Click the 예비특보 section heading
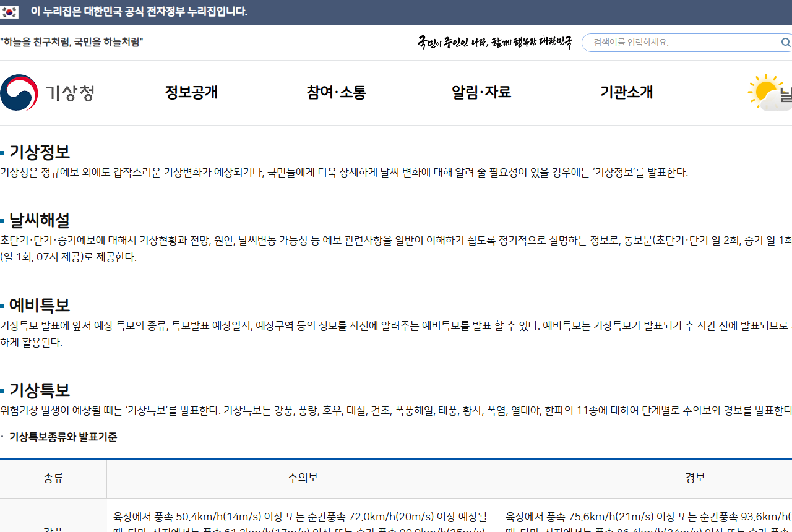 pos(40,305)
